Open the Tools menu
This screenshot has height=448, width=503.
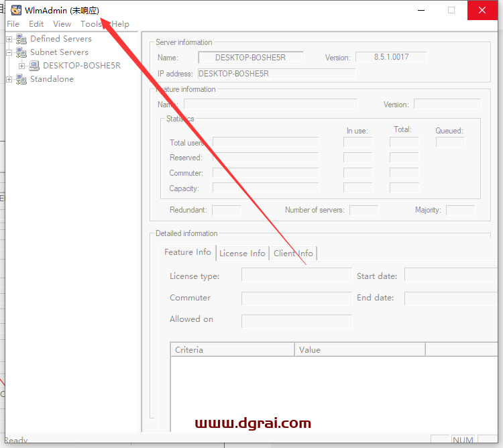click(x=91, y=24)
